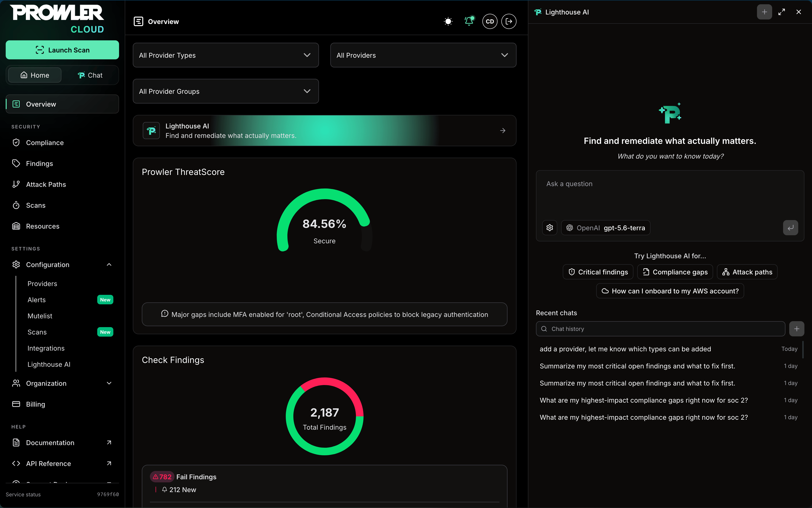The height and width of the screenshot is (508, 812).
Task: Click the 782 Fail Findings badge
Action: click(x=162, y=477)
